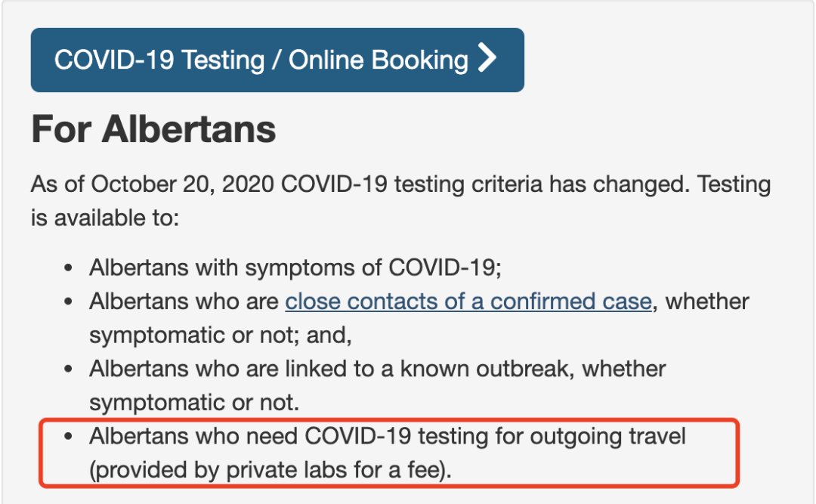Viewport: 816px width, 504px height.
Task: Click the bullet dot beside close contacts item
Action: pyautogui.click(x=68, y=302)
